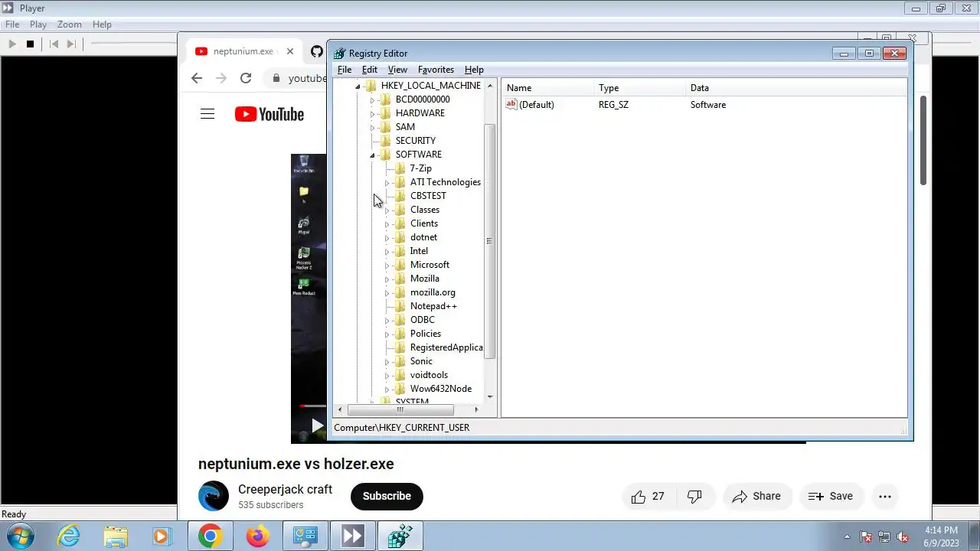
Task: Select the Mozilla key
Action: [x=425, y=279]
